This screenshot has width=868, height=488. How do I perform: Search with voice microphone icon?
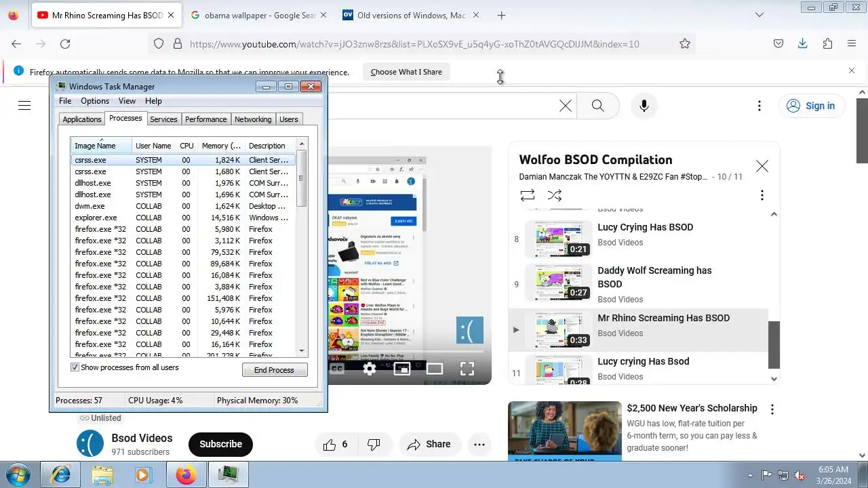(x=644, y=106)
